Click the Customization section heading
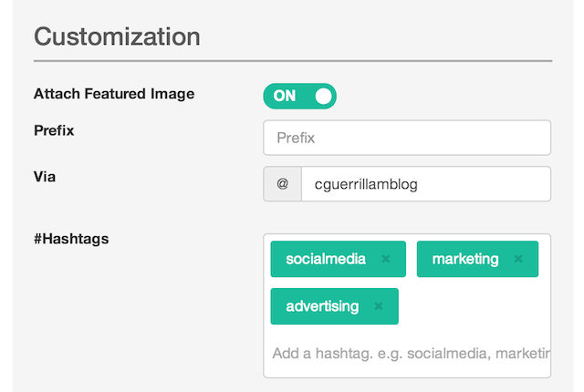The image size is (584, 392). (x=117, y=37)
